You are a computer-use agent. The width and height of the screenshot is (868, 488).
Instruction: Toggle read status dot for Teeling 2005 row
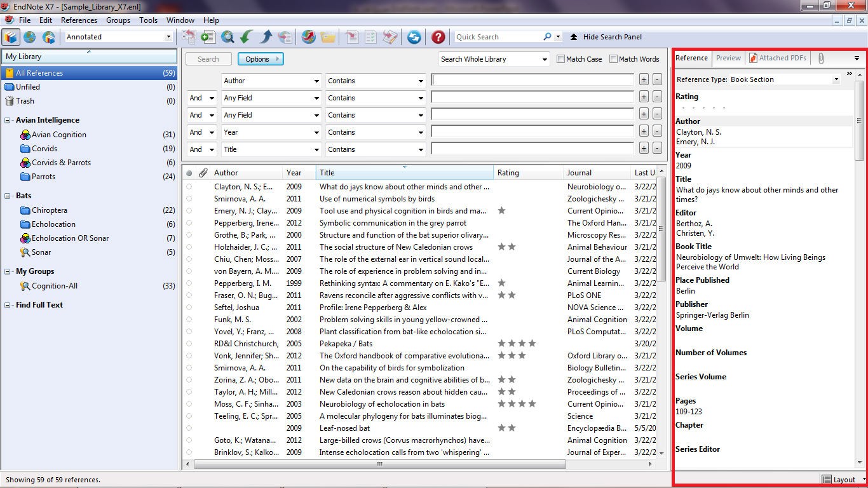(x=189, y=416)
